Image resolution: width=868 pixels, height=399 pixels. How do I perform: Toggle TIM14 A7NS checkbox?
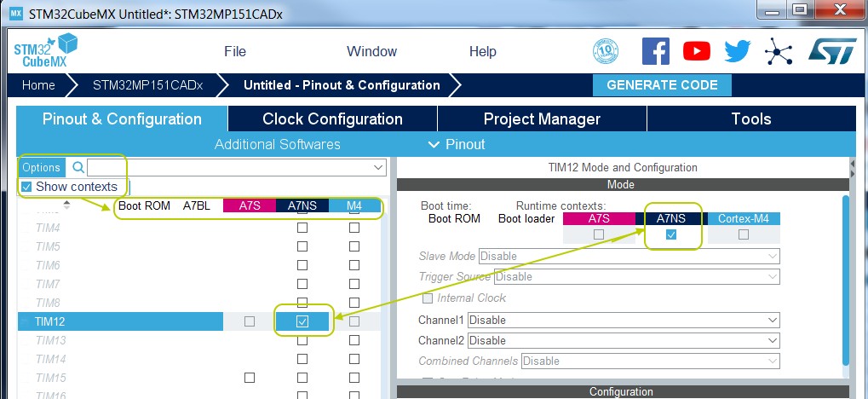302,359
